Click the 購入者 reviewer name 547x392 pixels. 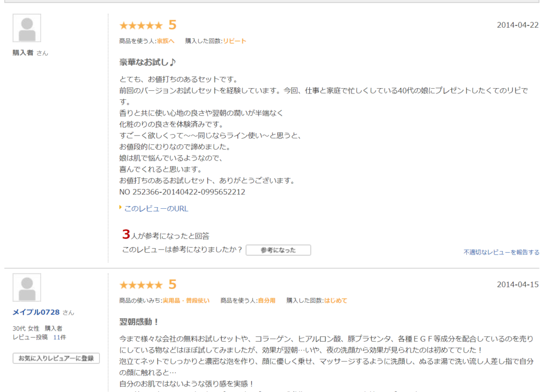coord(23,52)
